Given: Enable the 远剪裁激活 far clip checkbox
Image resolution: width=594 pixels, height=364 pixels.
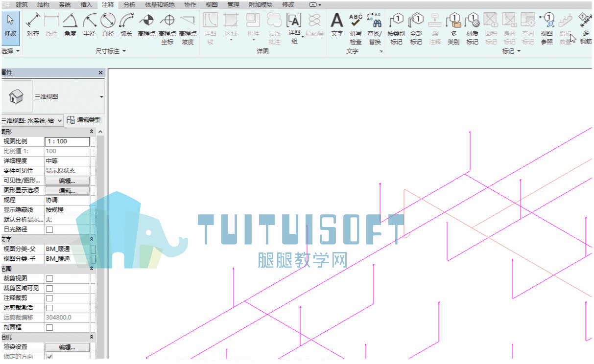Looking at the screenshot, I should click(x=49, y=308).
